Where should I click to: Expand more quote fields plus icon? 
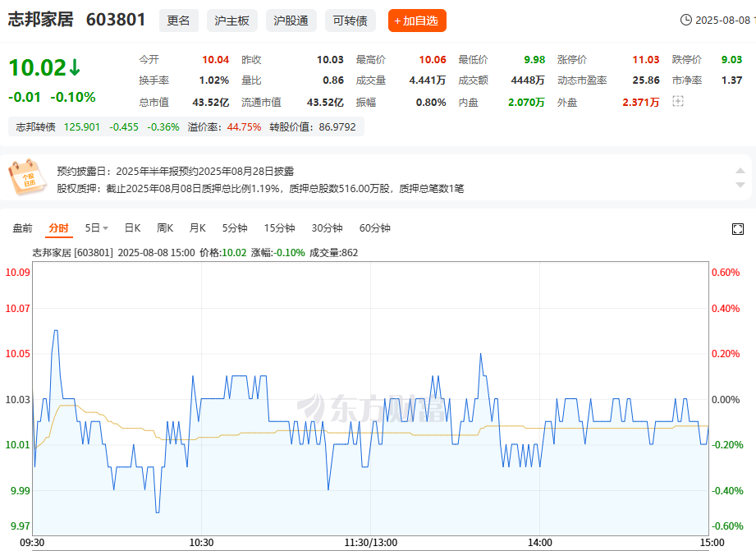(x=678, y=101)
